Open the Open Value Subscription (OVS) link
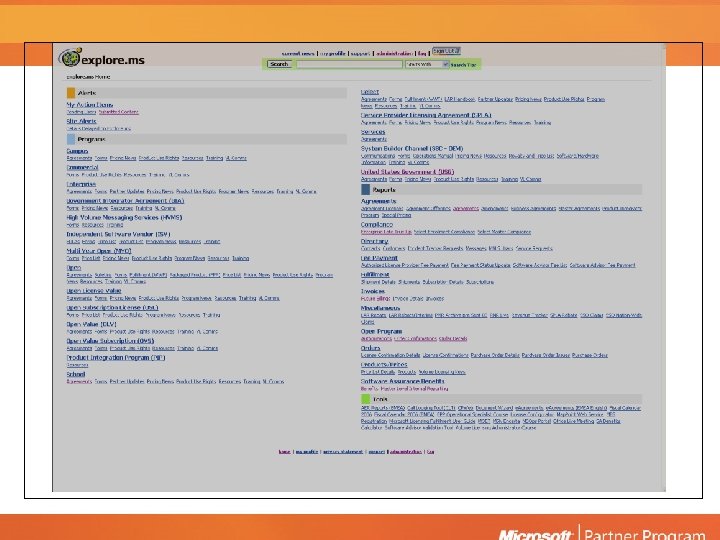Image resolution: width=720 pixels, height=540 pixels. coord(110,341)
